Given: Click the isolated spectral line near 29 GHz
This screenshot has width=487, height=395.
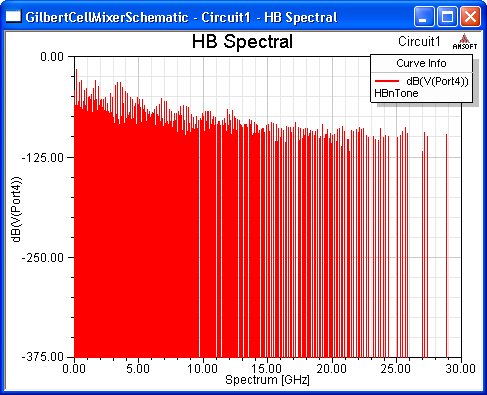Looking at the screenshot, I should [447, 245].
